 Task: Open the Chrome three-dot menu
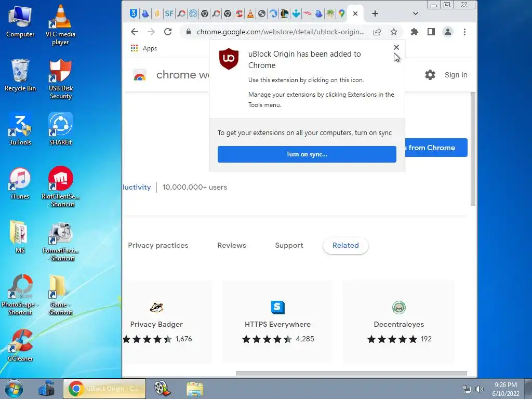coord(464,32)
